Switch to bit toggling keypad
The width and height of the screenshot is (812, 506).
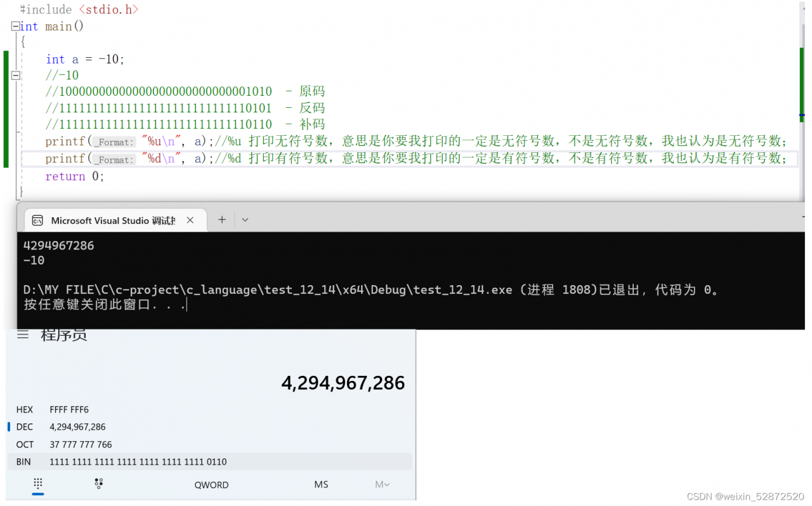pos(99,484)
